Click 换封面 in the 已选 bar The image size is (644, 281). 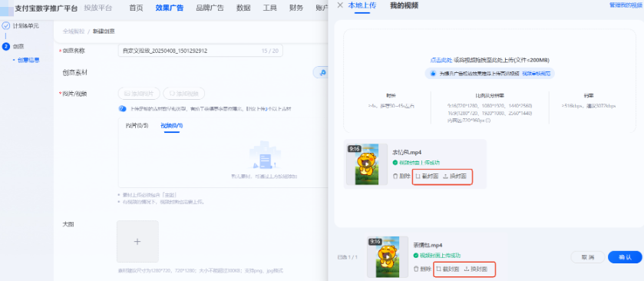click(476, 269)
